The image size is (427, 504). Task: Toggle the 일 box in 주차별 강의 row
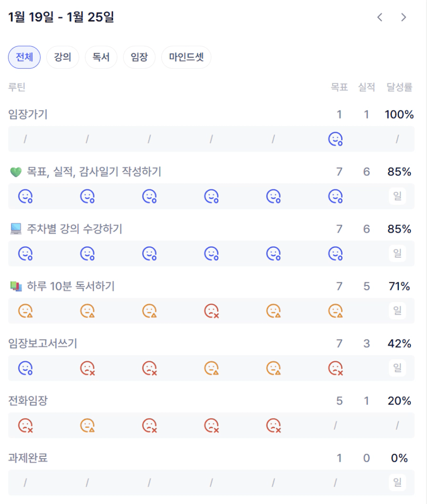click(397, 254)
